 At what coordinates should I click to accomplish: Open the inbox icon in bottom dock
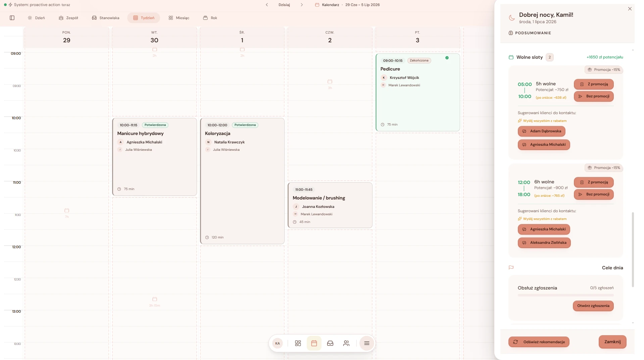point(330,343)
